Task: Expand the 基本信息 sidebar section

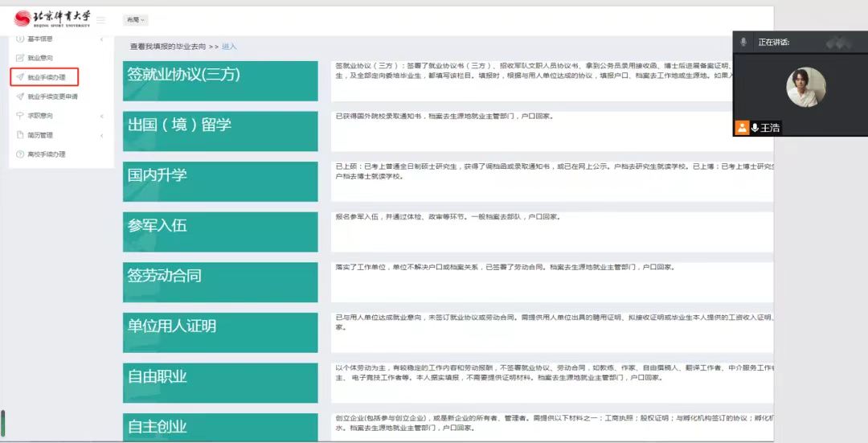Action: pyautogui.click(x=101, y=39)
